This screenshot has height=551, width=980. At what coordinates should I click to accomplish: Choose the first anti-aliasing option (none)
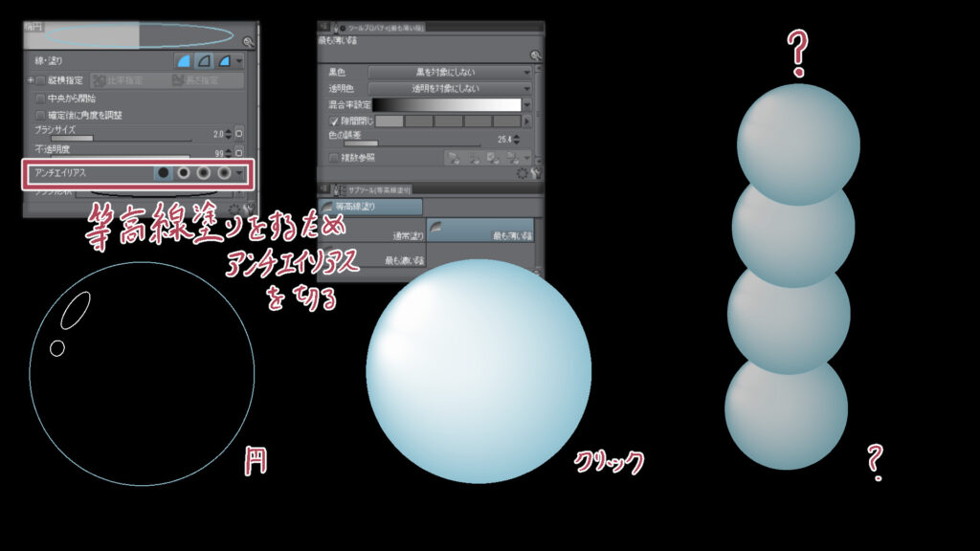[x=163, y=173]
